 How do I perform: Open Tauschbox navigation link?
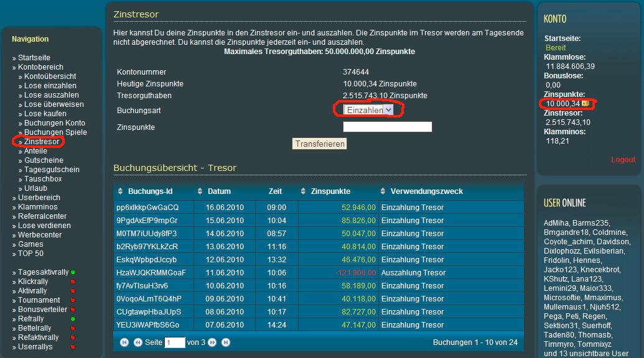click(x=43, y=179)
